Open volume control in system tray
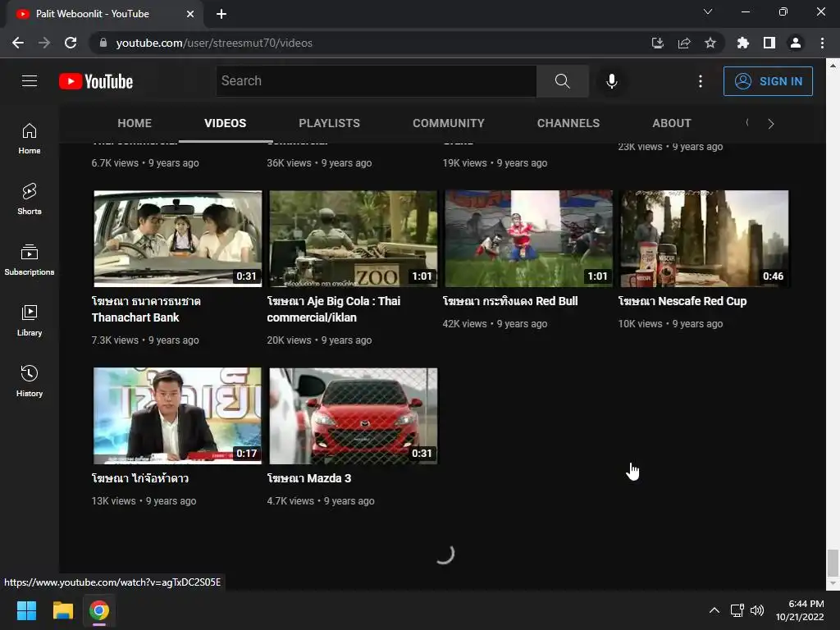 (757, 610)
